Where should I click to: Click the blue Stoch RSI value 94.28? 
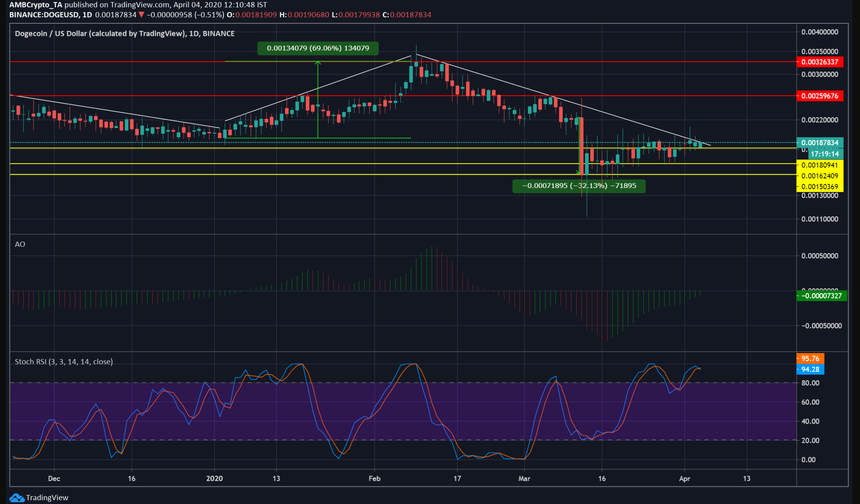[x=810, y=369]
